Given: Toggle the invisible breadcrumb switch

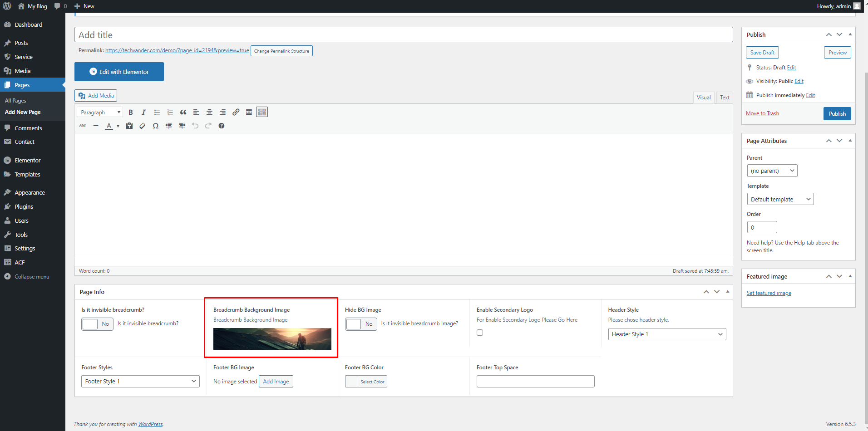Looking at the screenshot, I should point(97,324).
